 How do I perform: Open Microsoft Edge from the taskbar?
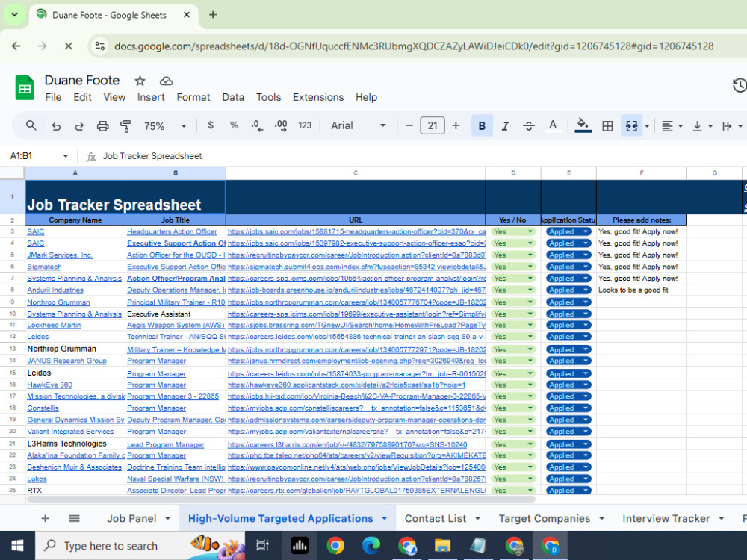coord(371,546)
